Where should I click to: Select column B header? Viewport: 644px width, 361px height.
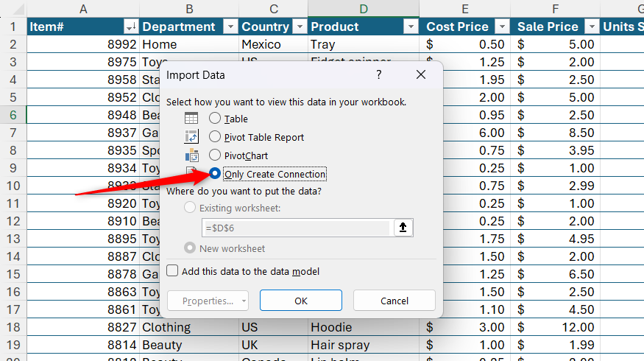pyautogui.click(x=189, y=9)
